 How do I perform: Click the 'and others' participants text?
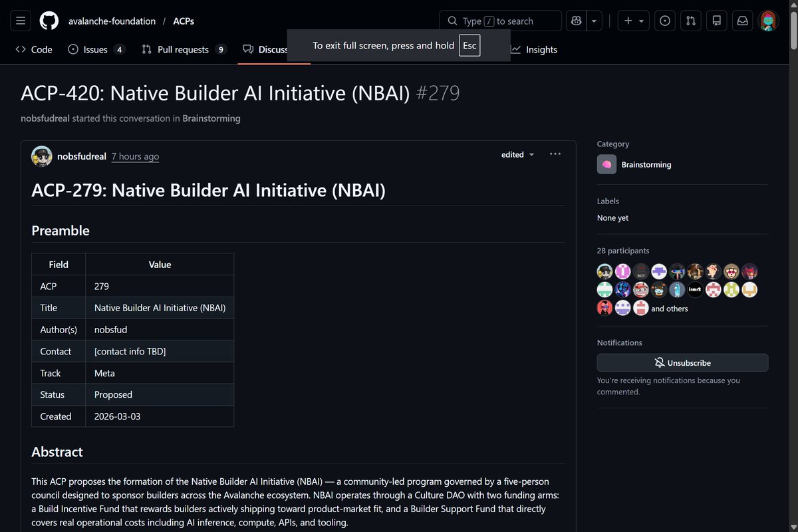(x=670, y=309)
